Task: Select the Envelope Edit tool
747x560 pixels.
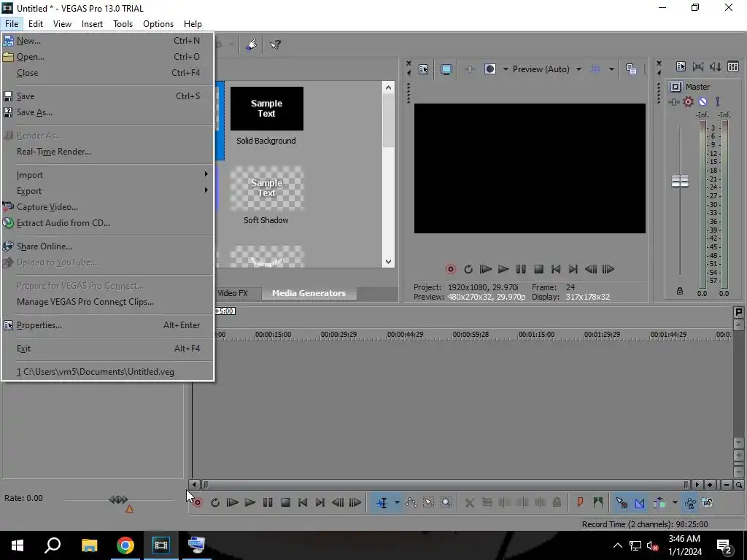Action: 411,502
